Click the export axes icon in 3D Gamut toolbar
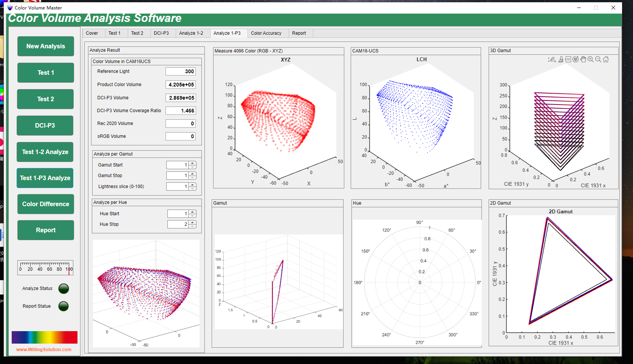This screenshot has height=364, width=633. pyautogui.click(x=552, y=59)
